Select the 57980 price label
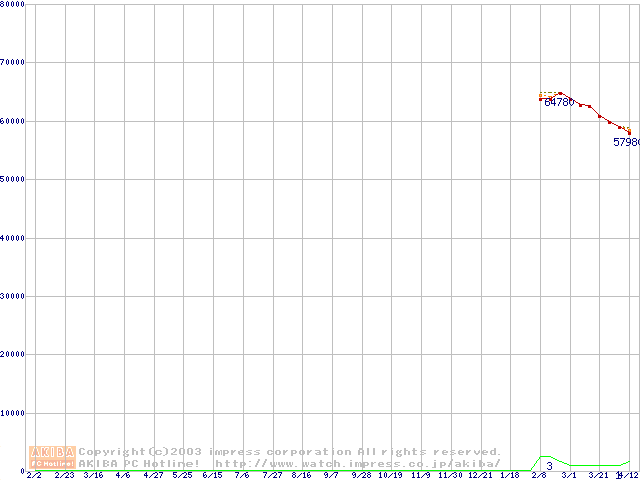This screenshot has width=640, height=480. click(626, 142)
